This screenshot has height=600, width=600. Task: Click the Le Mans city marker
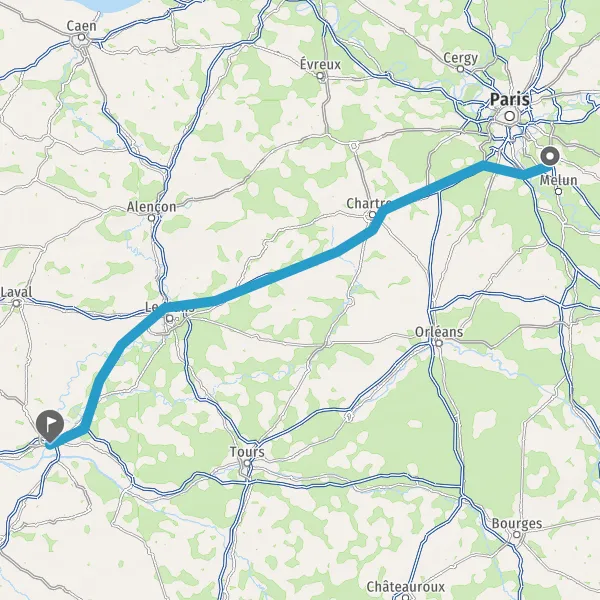pyautogui.click(x=170, y=318)
